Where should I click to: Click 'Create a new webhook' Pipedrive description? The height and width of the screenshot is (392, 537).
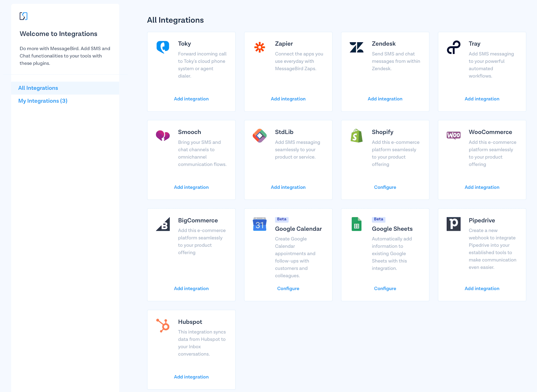[x=492, y=249]
